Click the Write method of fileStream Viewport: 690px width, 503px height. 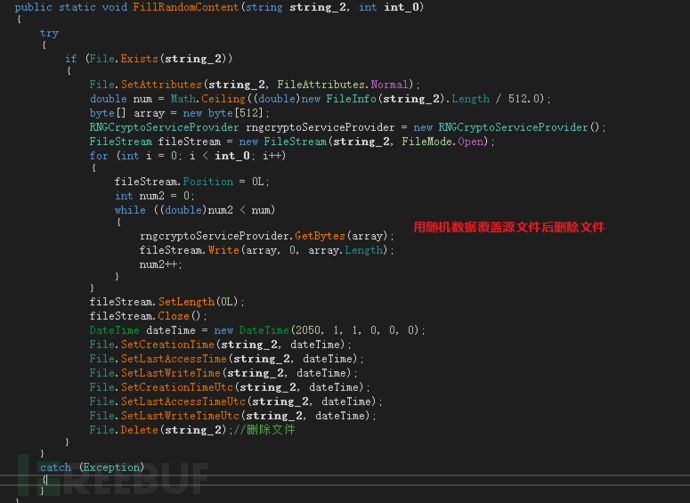(224, 250)
